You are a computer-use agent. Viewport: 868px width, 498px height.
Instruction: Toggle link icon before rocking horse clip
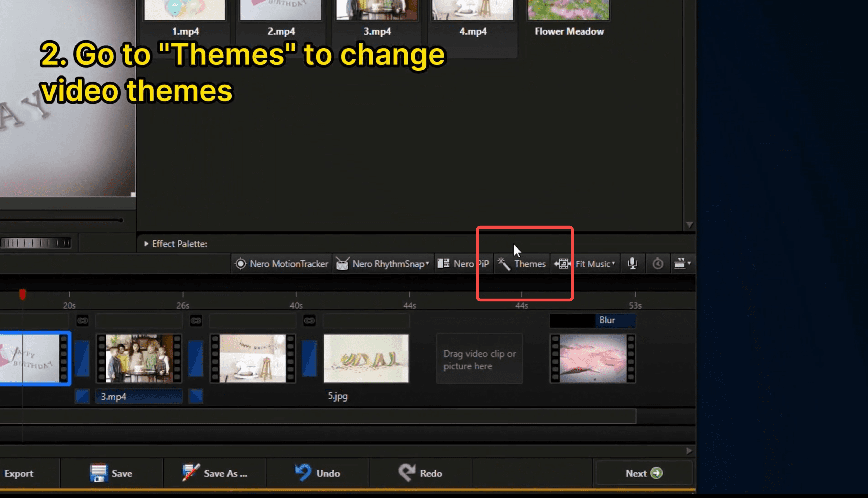pyautogui.click(x=196, y=321)
